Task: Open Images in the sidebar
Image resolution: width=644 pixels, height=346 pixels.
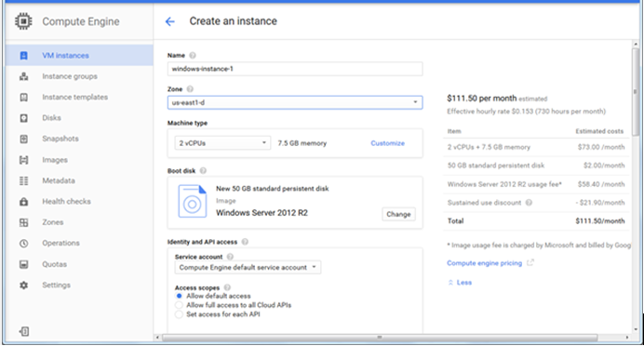Action: click(55, 160)
